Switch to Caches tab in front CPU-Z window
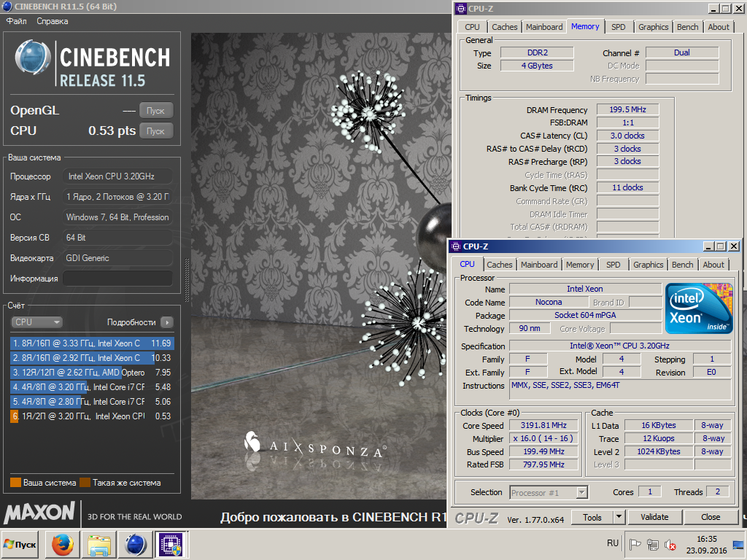Image resolution: width=747 pixels, height=560 pixels. click(x=499, y=265)
